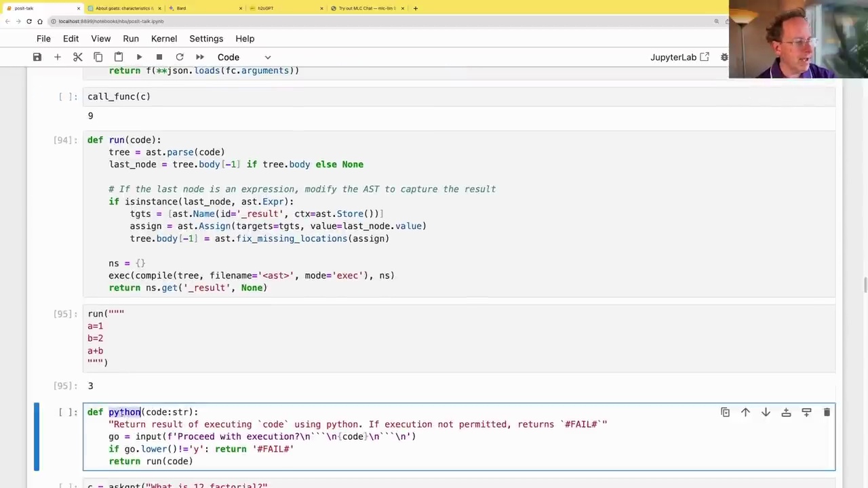Viewport: 868px width, 488px height.
Task: Delete the active cell with trash icon
Action: click(x=827, y=412)
